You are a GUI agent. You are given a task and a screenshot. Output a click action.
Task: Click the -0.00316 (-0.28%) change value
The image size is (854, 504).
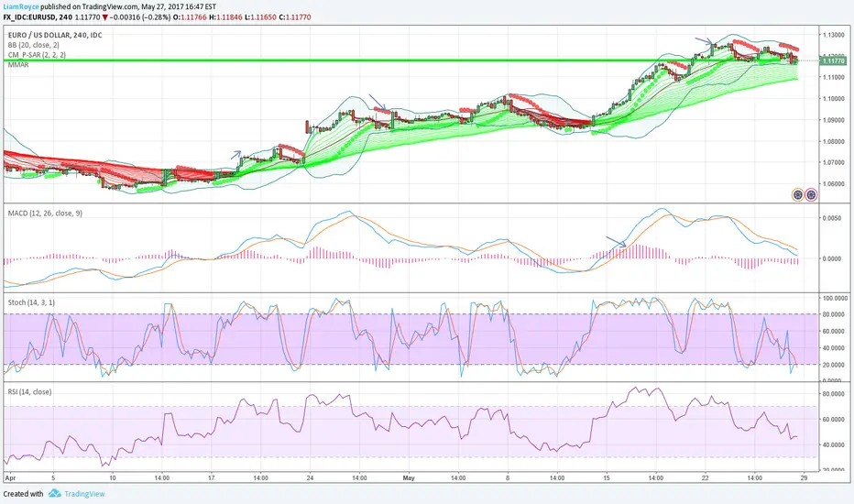click(140, 16)
